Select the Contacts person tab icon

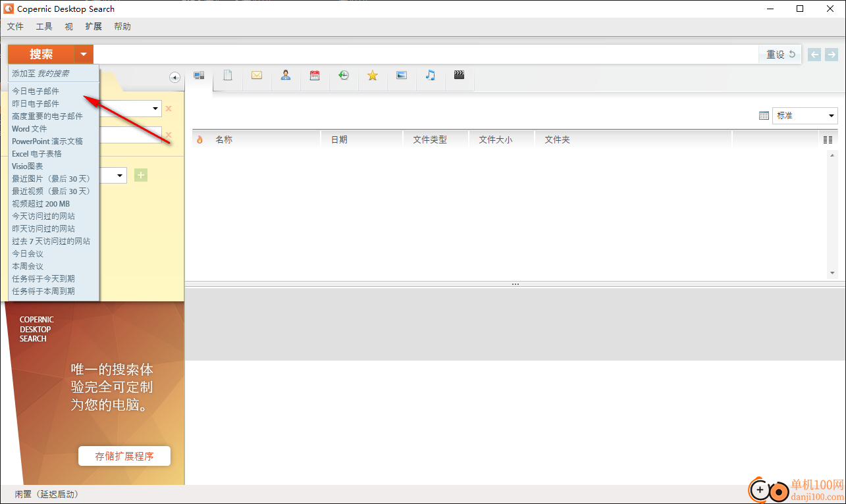pyautogui.click(x=286, y=75)
